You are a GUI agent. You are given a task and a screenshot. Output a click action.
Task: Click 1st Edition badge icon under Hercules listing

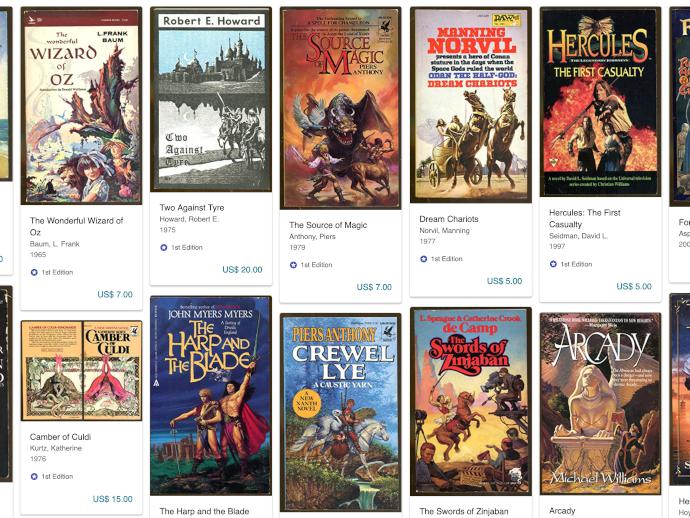pyautogui.click(x=553, y=264)
